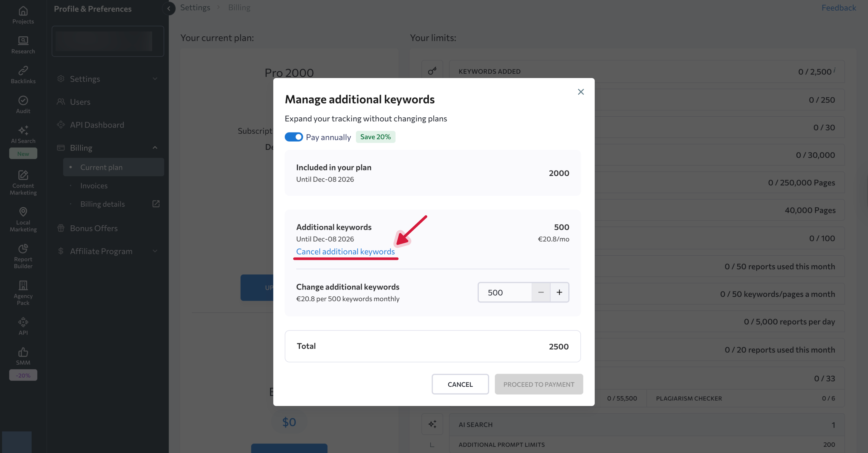
Task: Expand the Settings menu chevron
Action: click(155, 79)
